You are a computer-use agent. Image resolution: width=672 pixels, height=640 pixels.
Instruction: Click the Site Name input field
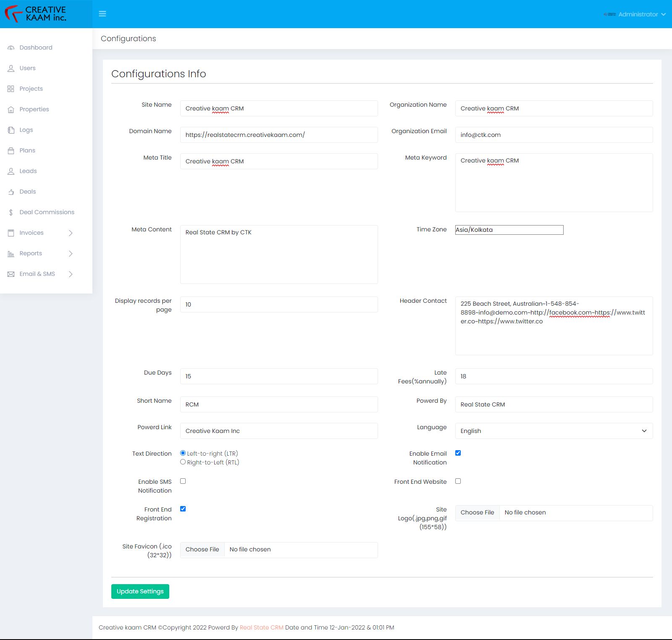click(279, 108)
